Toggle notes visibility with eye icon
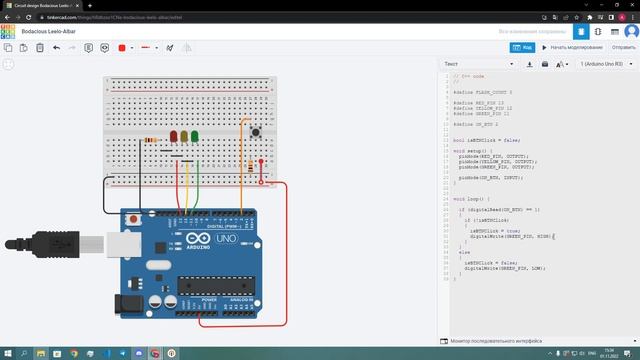This screenshot has width=640, height=360. tap(104, 48)
